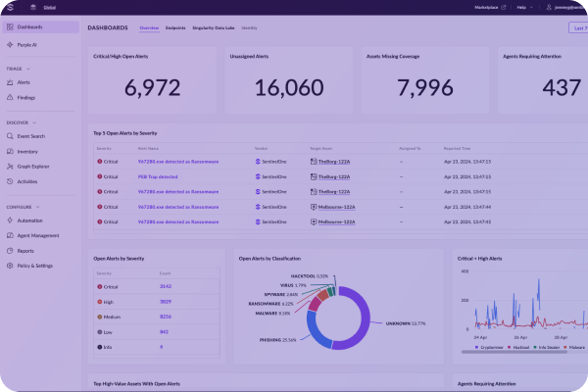Image resolution: width=588 pixels, height=392 pixels.
Task: Open the PEB Trap detected alert
Action: [159, 176]
